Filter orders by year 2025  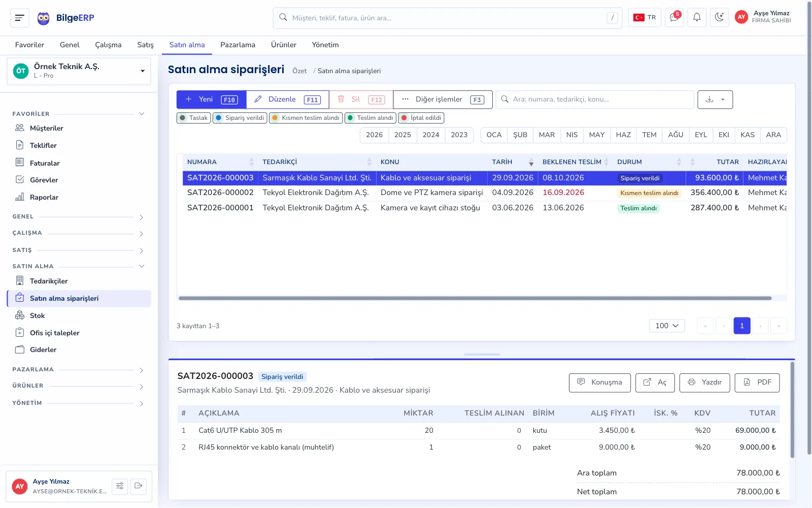(x=402, y=135)
